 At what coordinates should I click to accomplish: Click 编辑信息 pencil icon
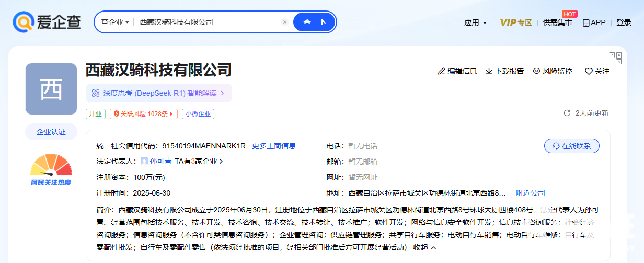click(441, 71)
